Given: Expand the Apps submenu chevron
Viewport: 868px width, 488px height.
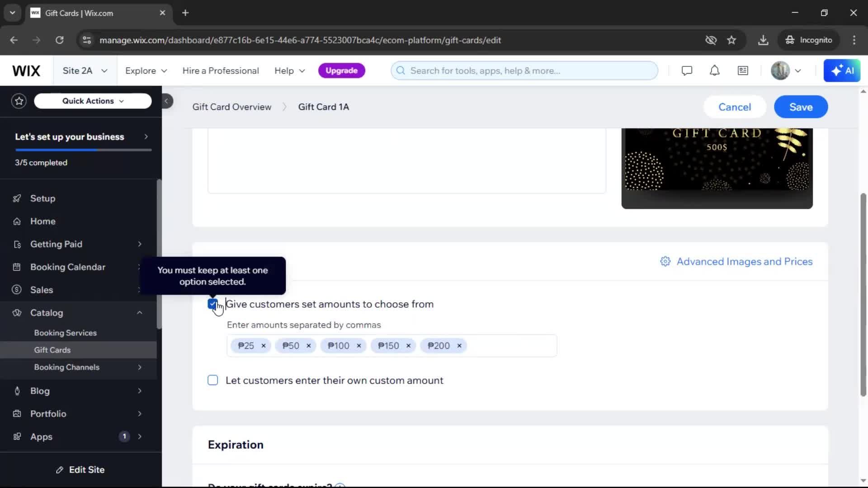Looking at the screenshot, I should pos(140,437).
